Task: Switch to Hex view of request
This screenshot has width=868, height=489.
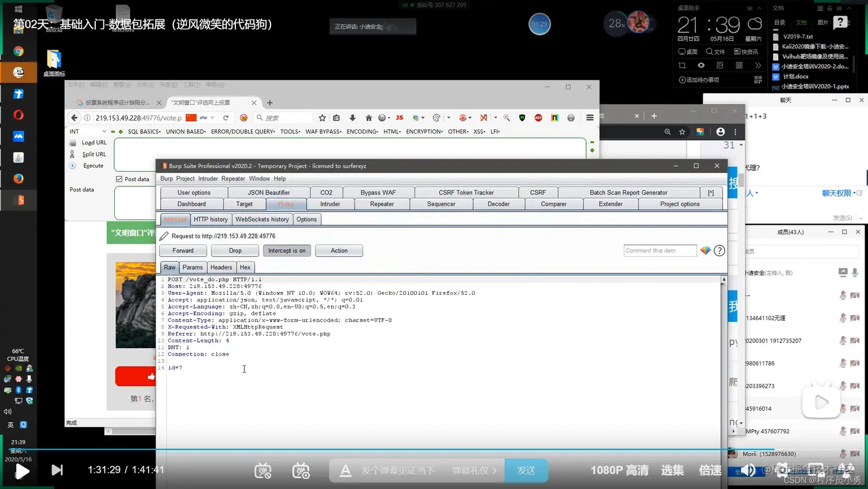Action: click(245, 267)
